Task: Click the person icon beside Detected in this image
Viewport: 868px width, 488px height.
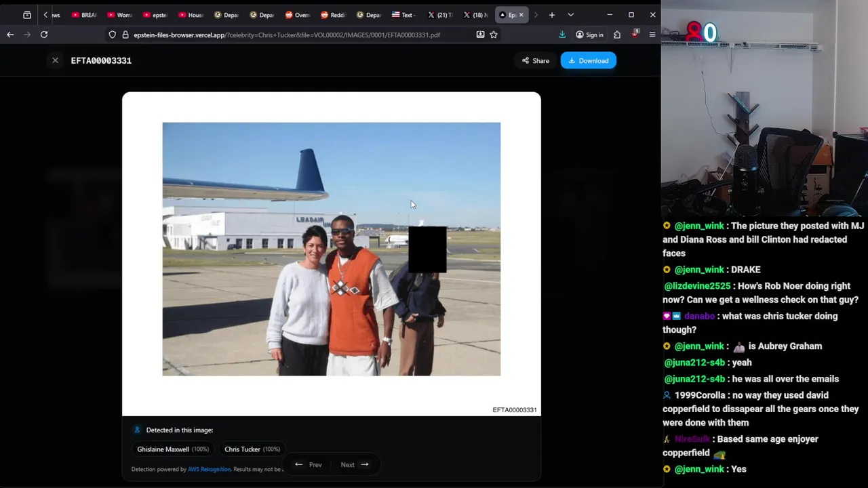Action: pos(137,430)
